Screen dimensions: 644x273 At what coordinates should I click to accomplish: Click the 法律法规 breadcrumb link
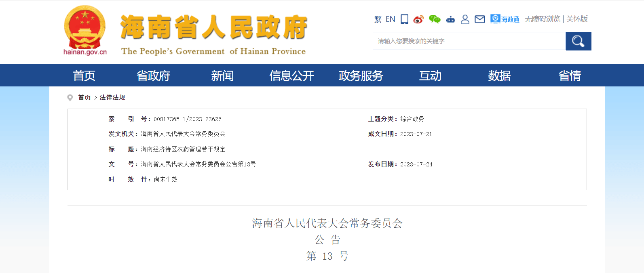112,97
